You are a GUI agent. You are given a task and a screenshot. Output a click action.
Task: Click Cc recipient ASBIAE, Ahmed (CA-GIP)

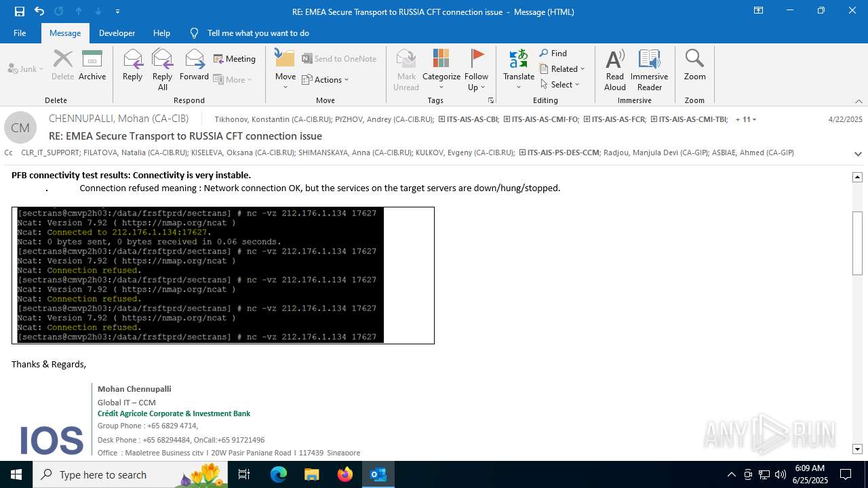point(753,152)
